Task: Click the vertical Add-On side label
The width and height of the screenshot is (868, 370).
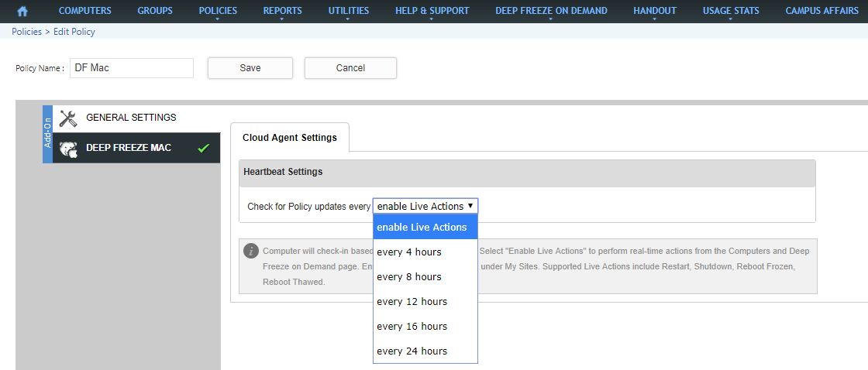Action: coord(47,134)
